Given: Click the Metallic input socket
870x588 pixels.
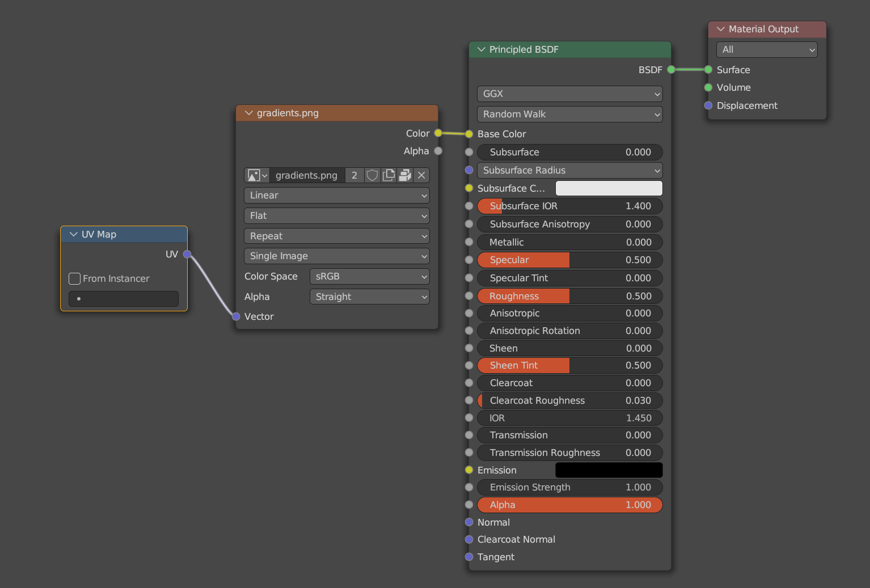Looking at the screenshot, I should click(x=469, y=242).
